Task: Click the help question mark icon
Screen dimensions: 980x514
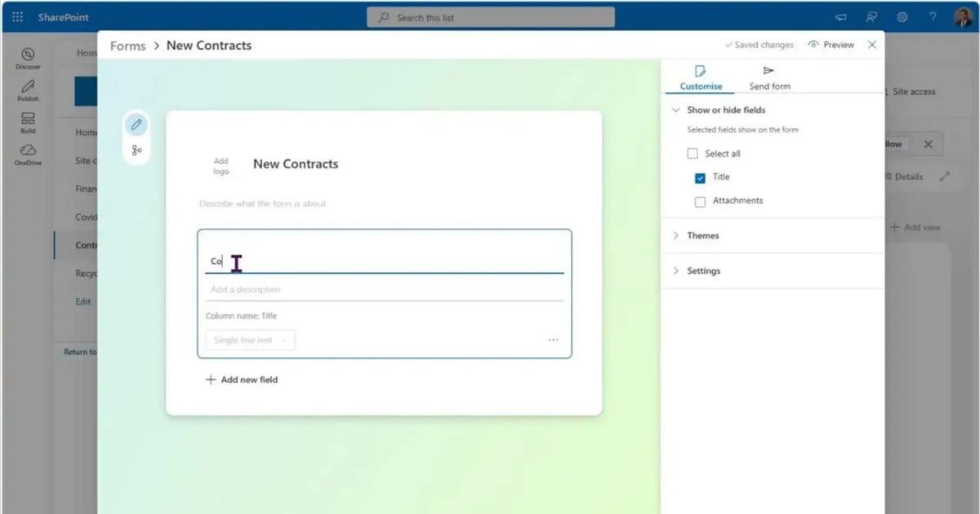Action: (932, 17)
